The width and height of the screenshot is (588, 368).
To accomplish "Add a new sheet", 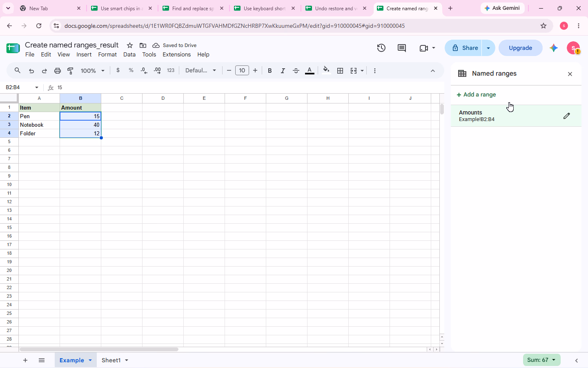I will [x=25, y=360].
